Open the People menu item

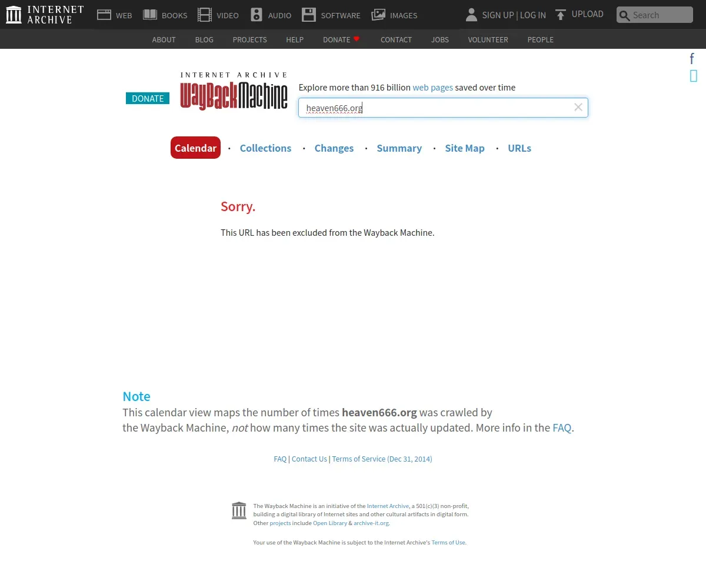pos(540,39)
